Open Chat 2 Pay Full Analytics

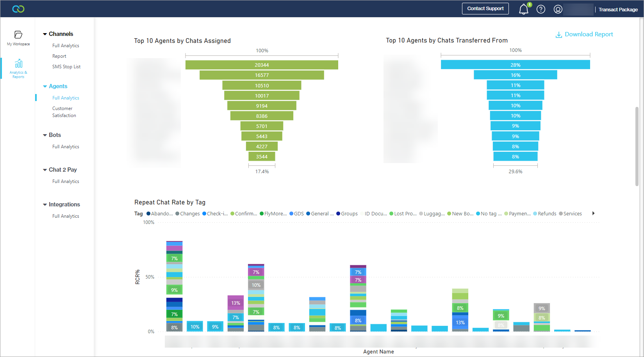click(x=66, y=181)
